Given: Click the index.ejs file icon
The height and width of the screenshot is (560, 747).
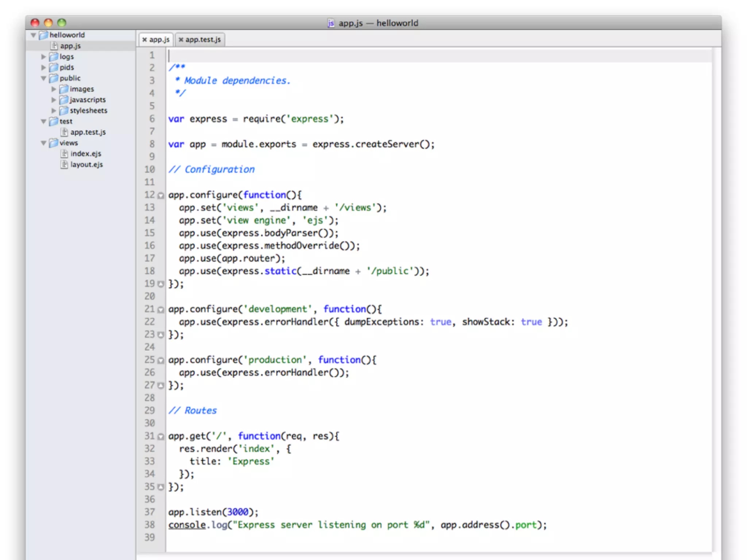Looking at the screenshot, I should pos(64,153).
